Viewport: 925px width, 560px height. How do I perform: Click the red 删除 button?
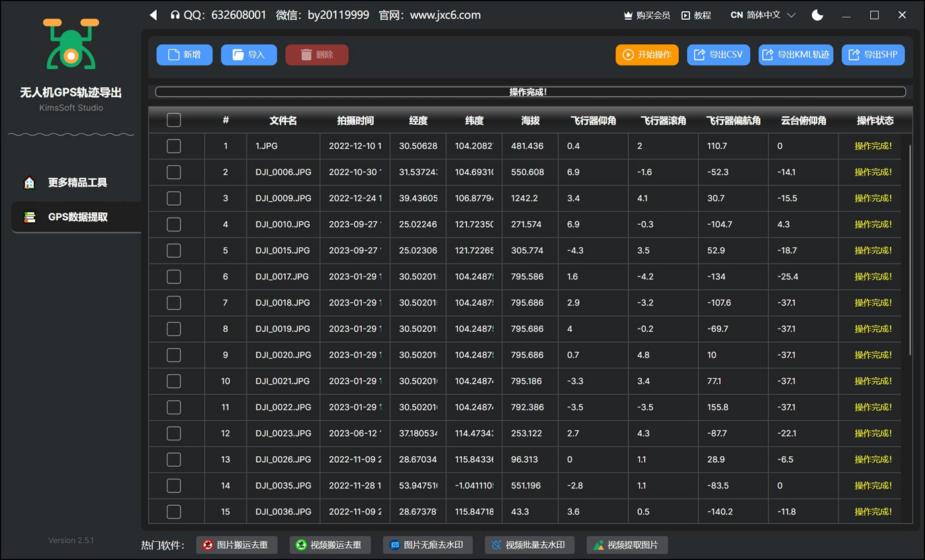(317, 55)
